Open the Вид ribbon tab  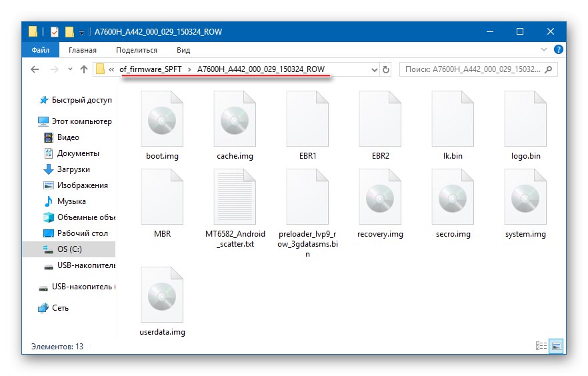(x=183, y=50)
